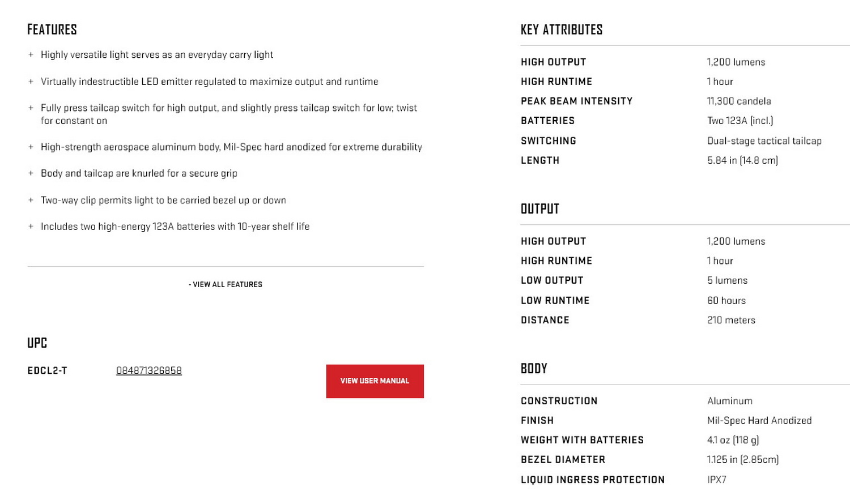Select the Output section heading
The height and width of the screenshot is (504, 850).
pos(540,209)
